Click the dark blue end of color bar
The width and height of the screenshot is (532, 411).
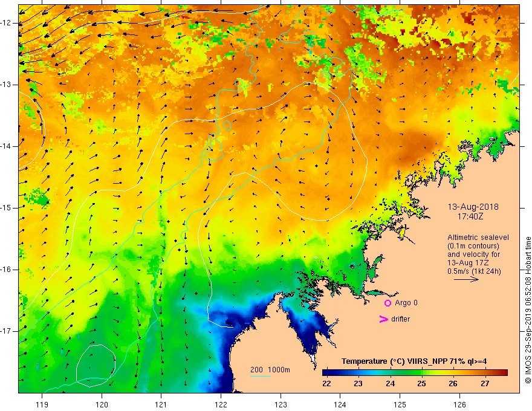[326, 373]
